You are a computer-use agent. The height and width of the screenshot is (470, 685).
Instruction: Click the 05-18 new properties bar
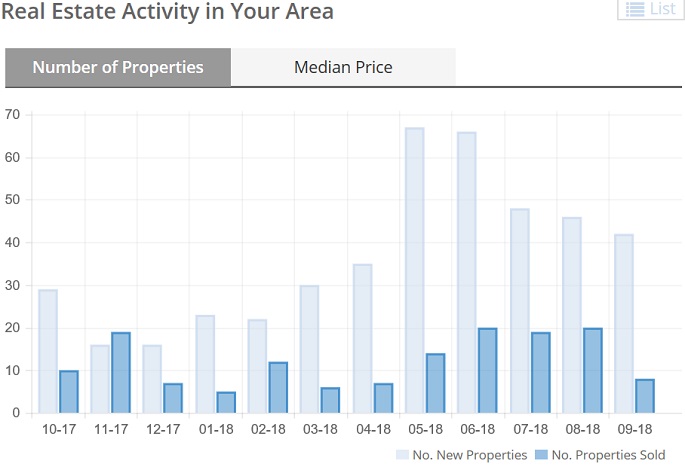414,270
